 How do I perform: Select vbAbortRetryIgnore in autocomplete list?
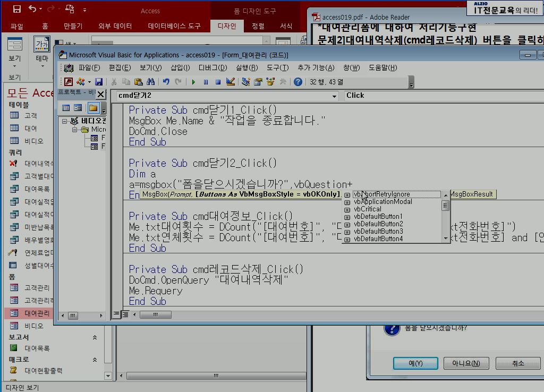[x=397, y=194]
